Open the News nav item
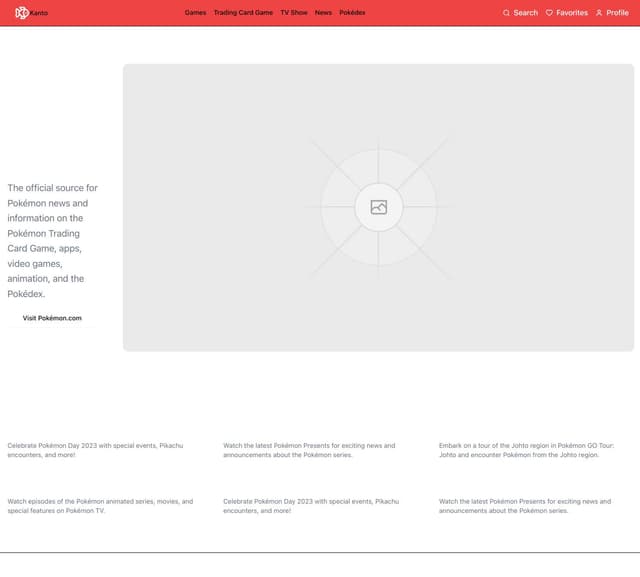The image size is (640, 577). tap(323, 13)
